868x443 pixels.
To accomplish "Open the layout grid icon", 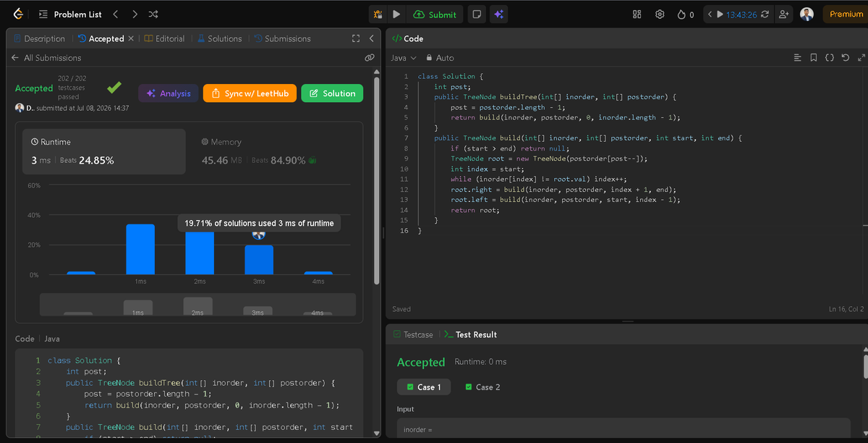I will [x=637, y=14].
